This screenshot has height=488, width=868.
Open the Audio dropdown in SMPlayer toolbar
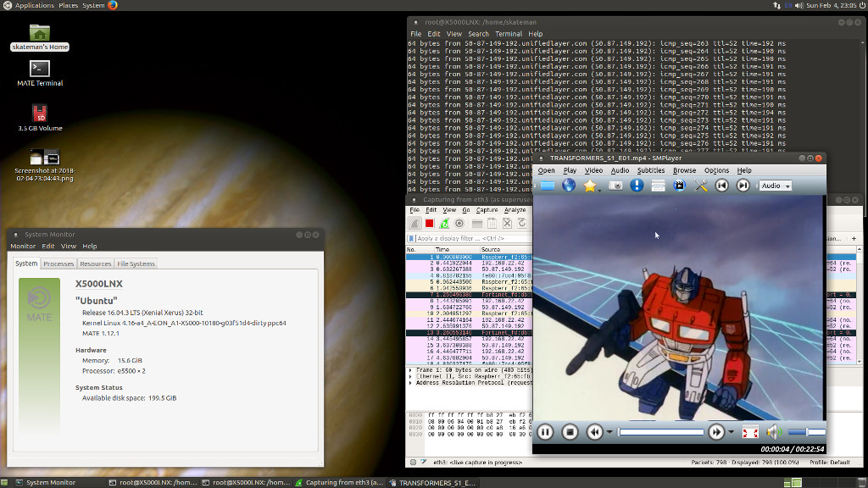775,186
